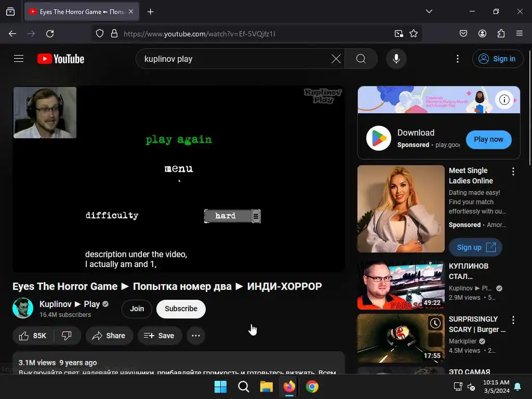Open options for Meet Single Ladies ad
The height and width of the screenshot is (399, 532).
513,171
